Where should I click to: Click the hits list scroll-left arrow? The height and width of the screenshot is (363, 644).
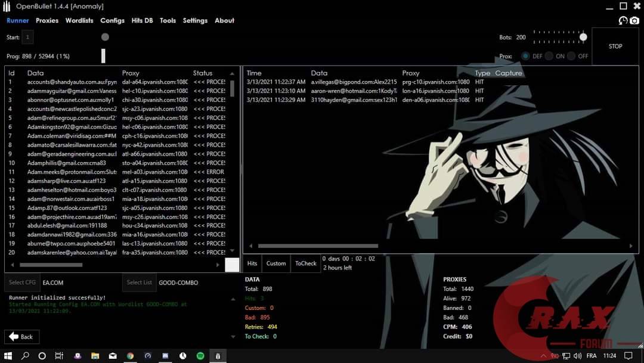(x=250, y=246)
